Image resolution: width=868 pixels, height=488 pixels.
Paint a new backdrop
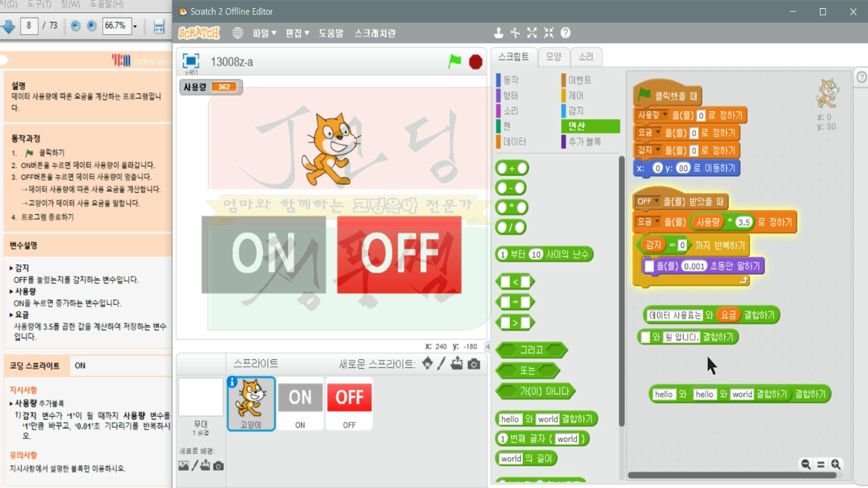195,466
